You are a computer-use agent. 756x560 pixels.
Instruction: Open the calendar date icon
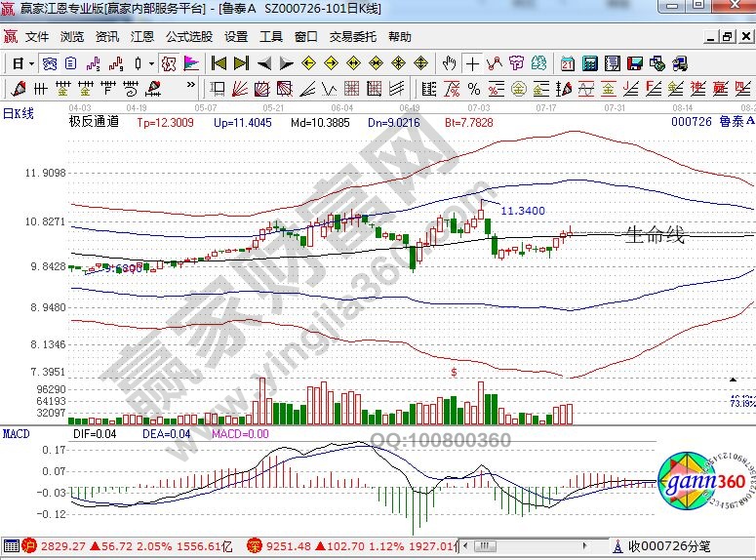coord(568,63)
